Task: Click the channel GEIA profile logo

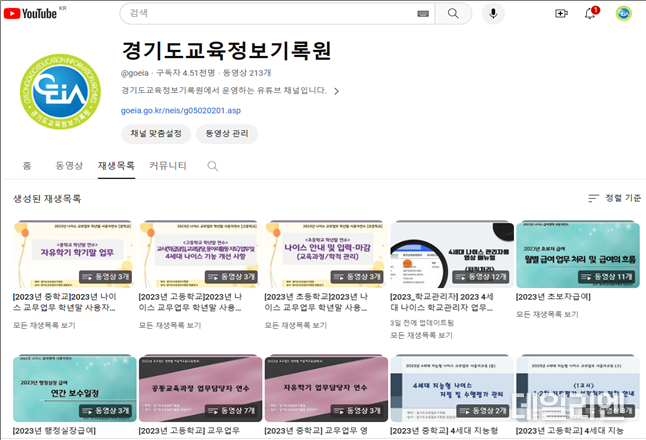Action: (x=60, y=91)
